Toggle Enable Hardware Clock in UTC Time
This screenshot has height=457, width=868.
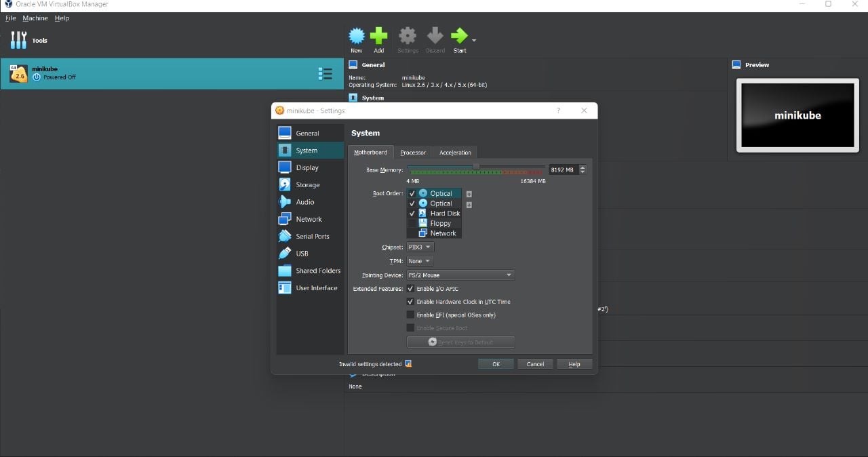pos(410,302)
